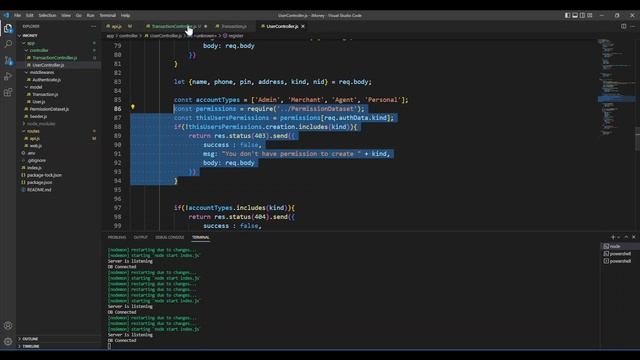Screen dimensions: 640x360
Task: Toggle primary side bar layout icon
Action: [567, 15]
